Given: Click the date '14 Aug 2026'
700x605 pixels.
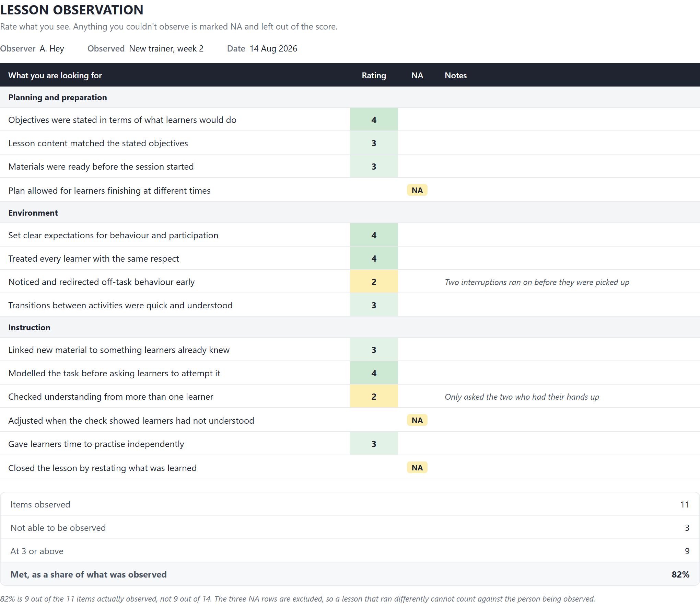Looking at the screenshot, I should point(273,48).
